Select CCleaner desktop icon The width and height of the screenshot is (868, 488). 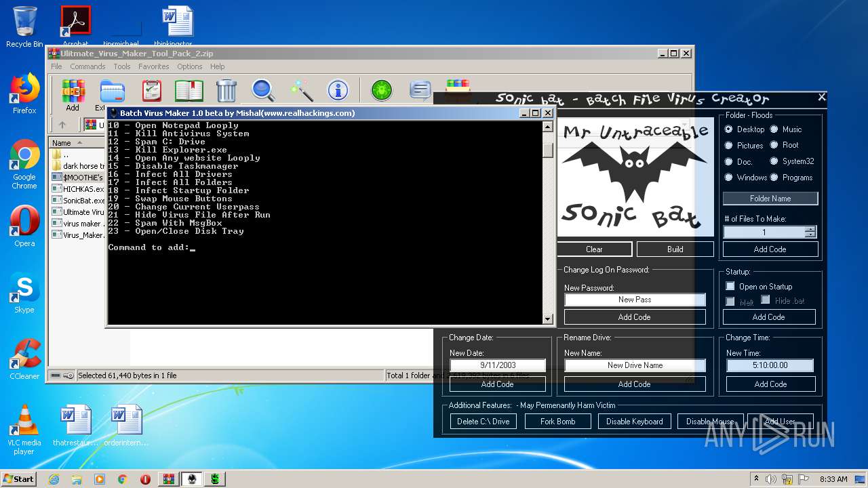click(x=24, y=359)
